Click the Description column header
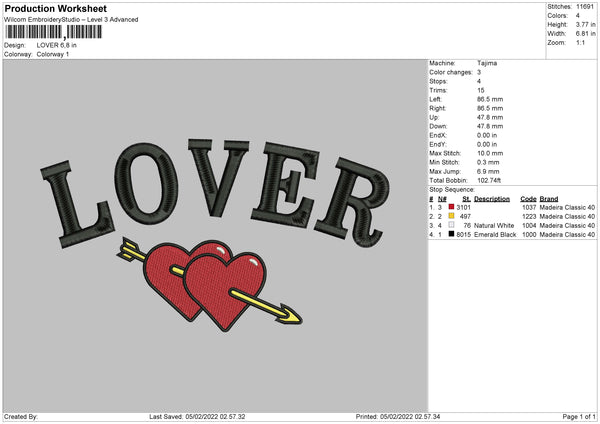Viewport: 600px width, 424px height. 492,198
